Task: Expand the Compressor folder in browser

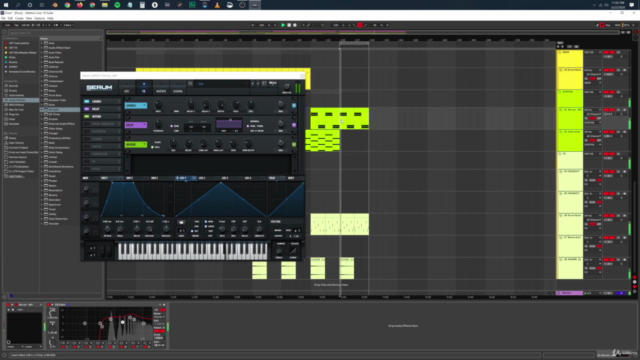Action: coord(42,81)
